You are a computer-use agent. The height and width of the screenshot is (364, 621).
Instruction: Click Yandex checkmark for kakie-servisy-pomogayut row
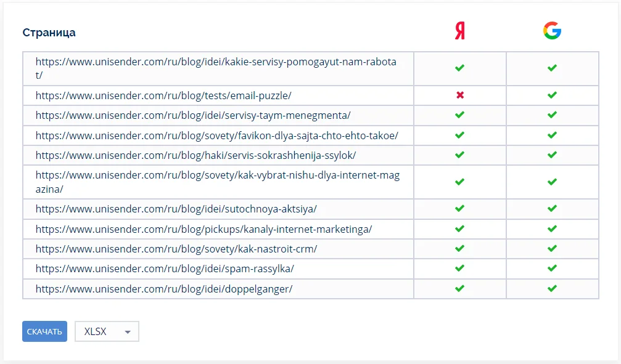[x=459, y=68]
